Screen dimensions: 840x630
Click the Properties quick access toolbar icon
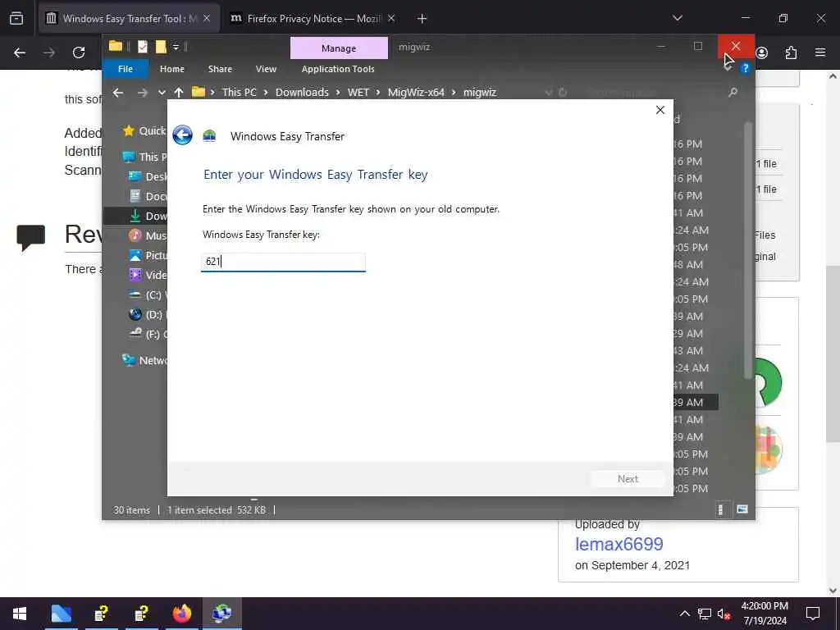point(143,47)
